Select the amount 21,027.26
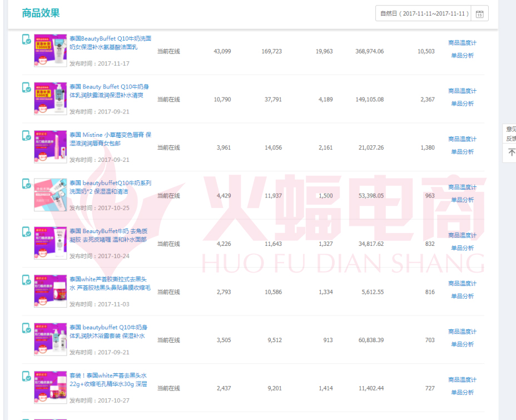 pos(371,147)
